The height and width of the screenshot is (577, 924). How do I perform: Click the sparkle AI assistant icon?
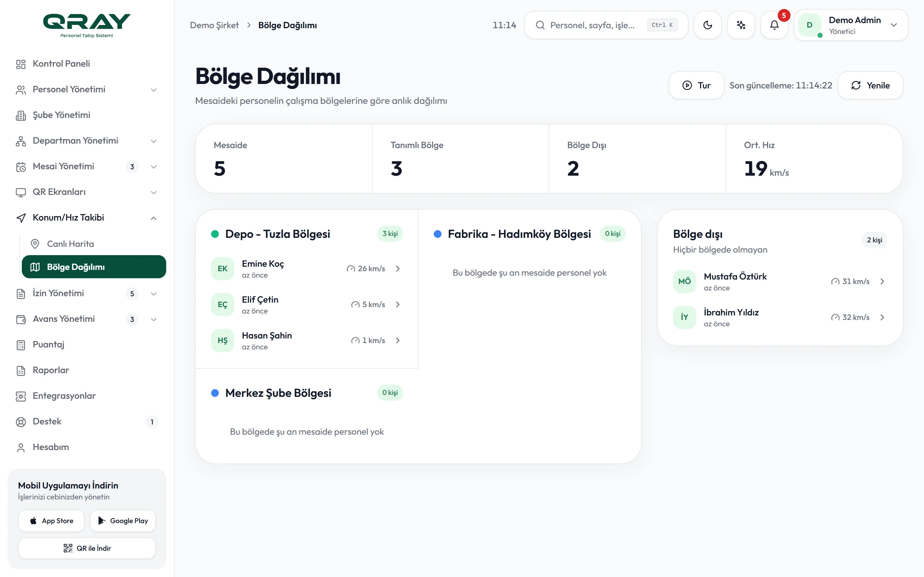741,25
